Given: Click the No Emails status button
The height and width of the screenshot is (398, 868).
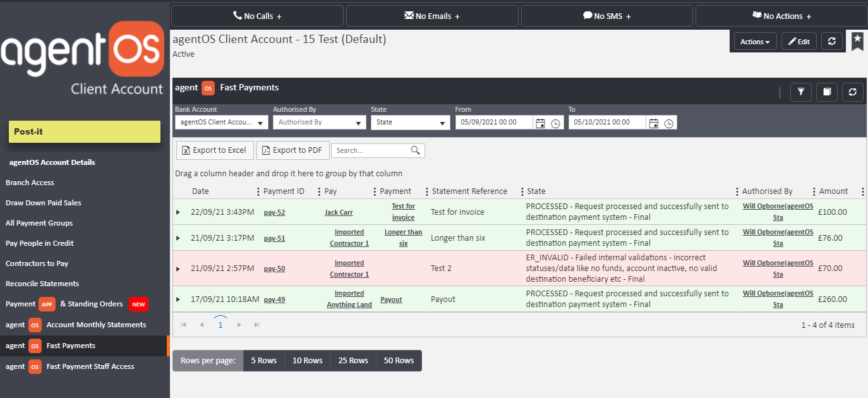Looking at the screenshot, I should click(x=432, y=16).
